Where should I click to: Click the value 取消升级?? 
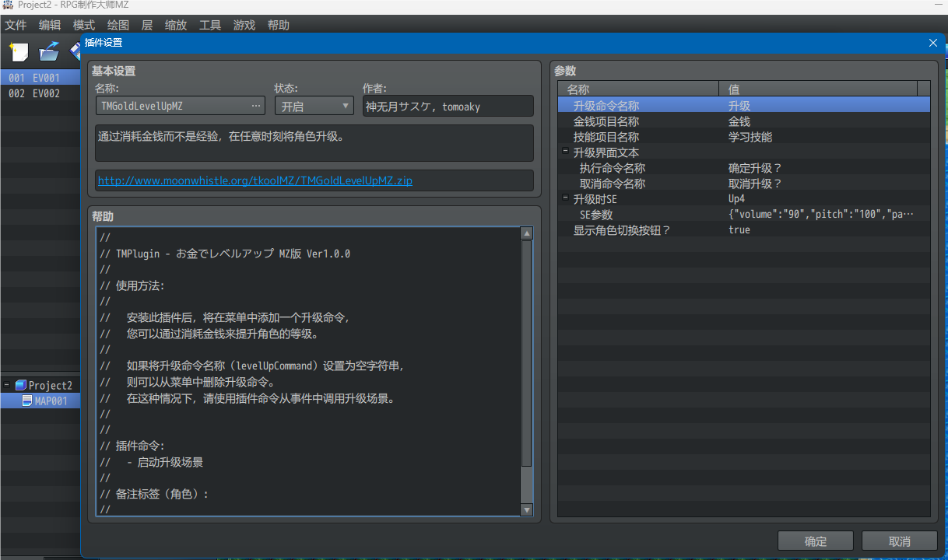pyautogui.click(x=755, y=184)
